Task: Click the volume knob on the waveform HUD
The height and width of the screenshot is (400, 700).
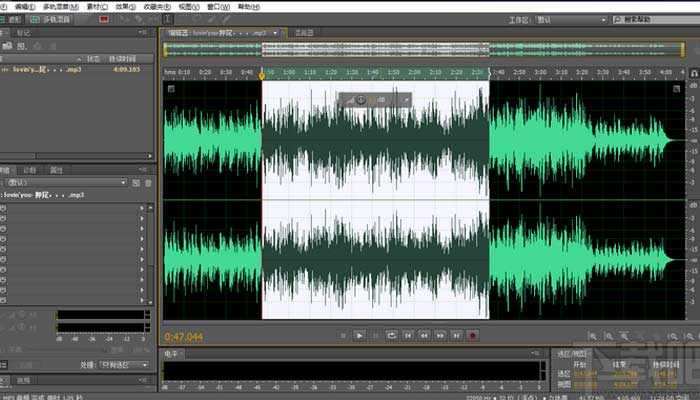Action: click(x=361, y=99)
